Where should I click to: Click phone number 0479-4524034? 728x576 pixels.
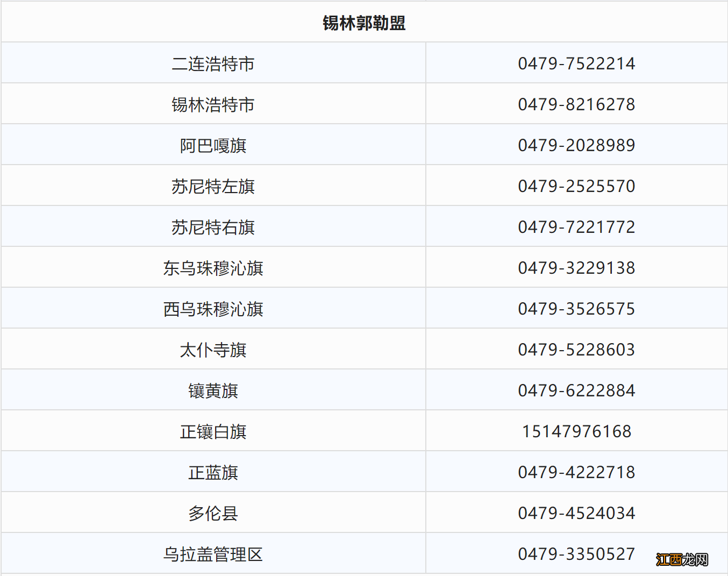[577, 513]
